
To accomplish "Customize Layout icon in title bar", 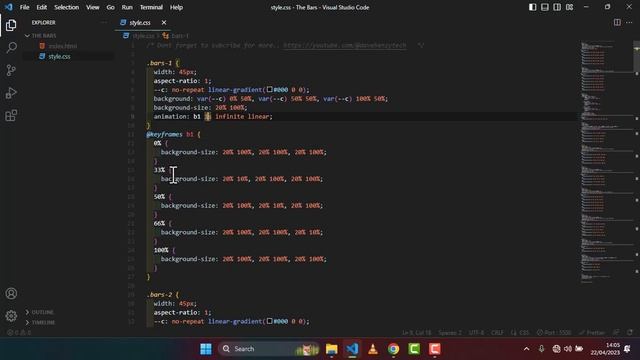I will click(569, 7).
